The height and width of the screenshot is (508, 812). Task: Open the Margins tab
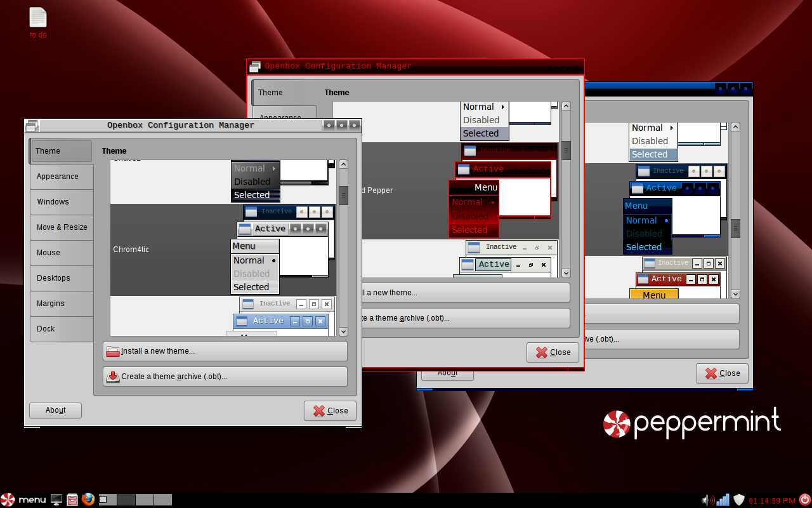pos(62,304)
